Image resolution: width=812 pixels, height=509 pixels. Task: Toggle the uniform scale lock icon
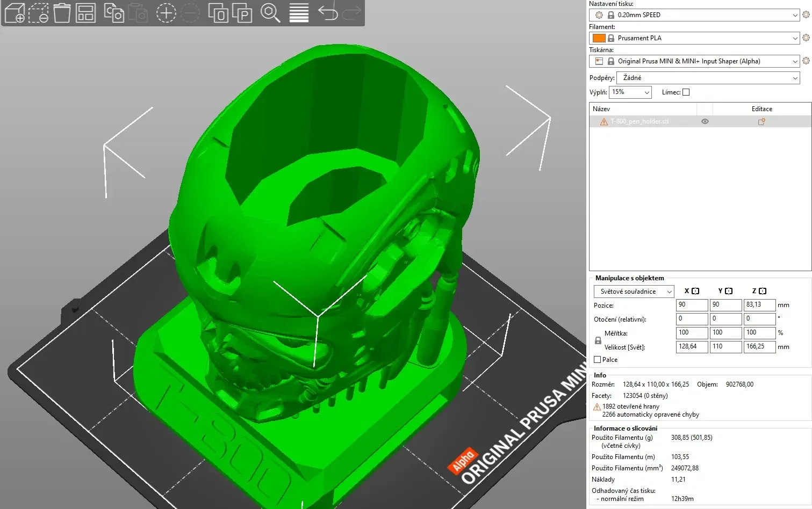[x=598, y=340]
